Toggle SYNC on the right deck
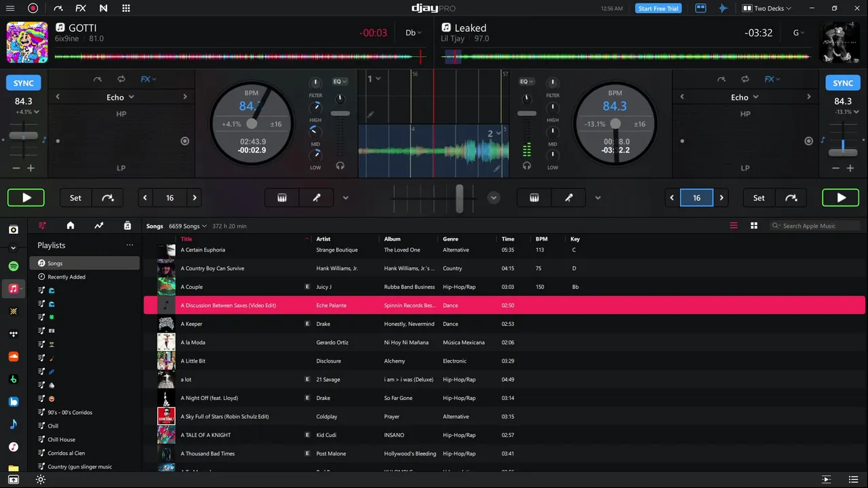This screenshot has width=868, height=488. [x=843, y=83]
